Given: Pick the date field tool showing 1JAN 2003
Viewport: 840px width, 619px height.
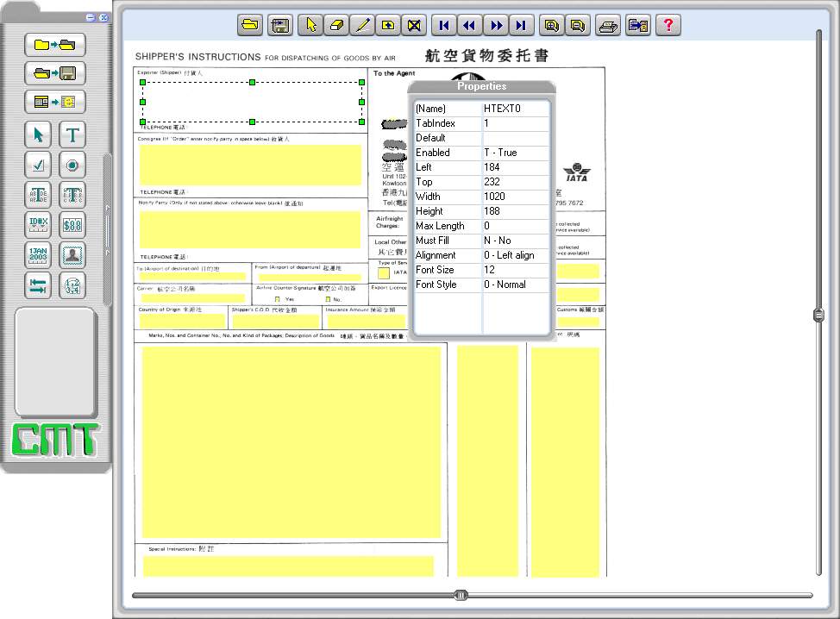Looking at the screenshot, I should 38,255.
